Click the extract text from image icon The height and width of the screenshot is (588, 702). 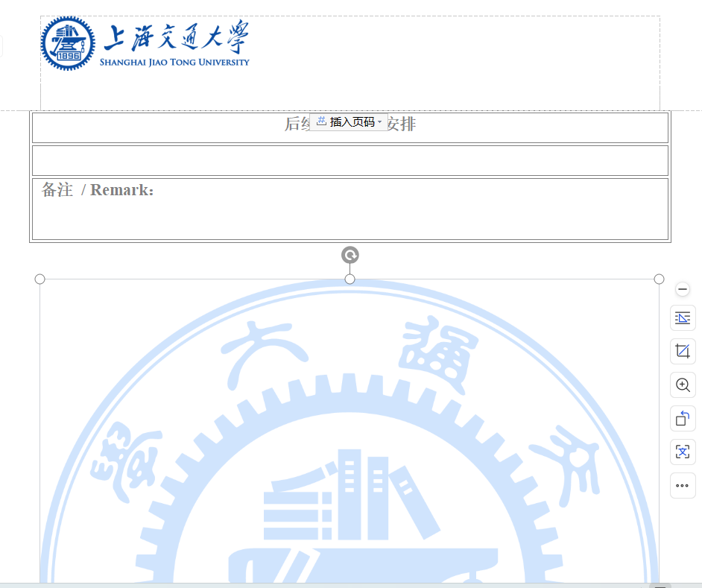click(683, 452)
